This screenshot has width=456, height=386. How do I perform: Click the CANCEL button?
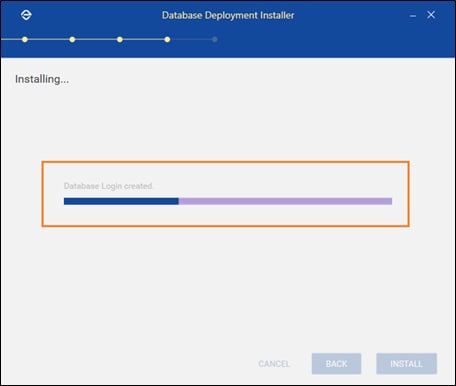274,364
